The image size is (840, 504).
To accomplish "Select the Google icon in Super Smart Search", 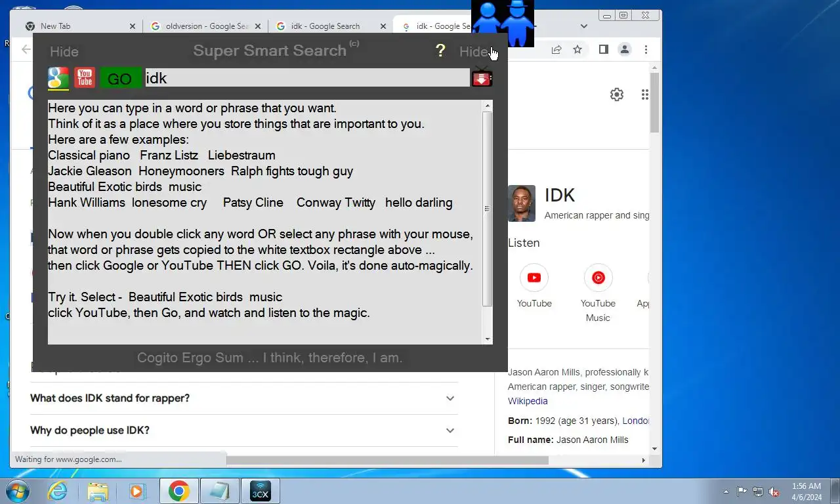I will click(58, 78).
